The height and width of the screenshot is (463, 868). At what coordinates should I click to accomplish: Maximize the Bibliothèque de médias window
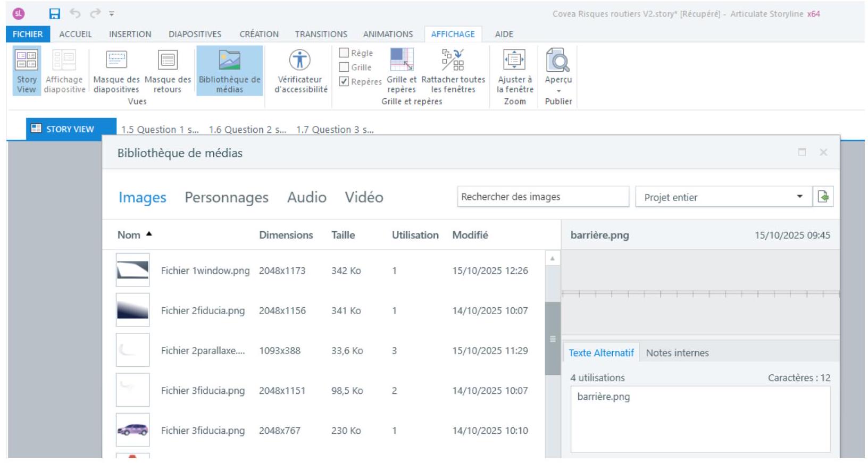tap(802, 152)
